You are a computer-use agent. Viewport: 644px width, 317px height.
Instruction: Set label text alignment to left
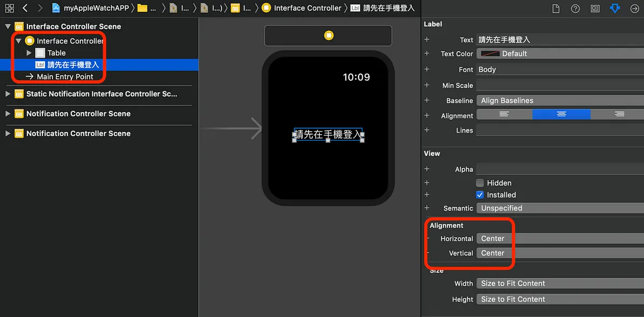click(x=504, y=114)
